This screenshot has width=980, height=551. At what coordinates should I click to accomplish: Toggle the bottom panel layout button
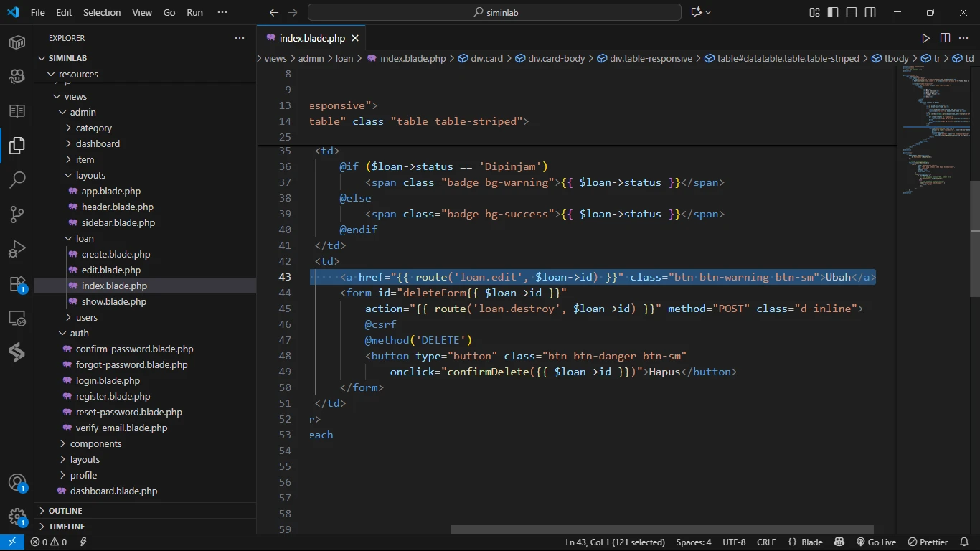pyautogui.click(x=852, y=12)
